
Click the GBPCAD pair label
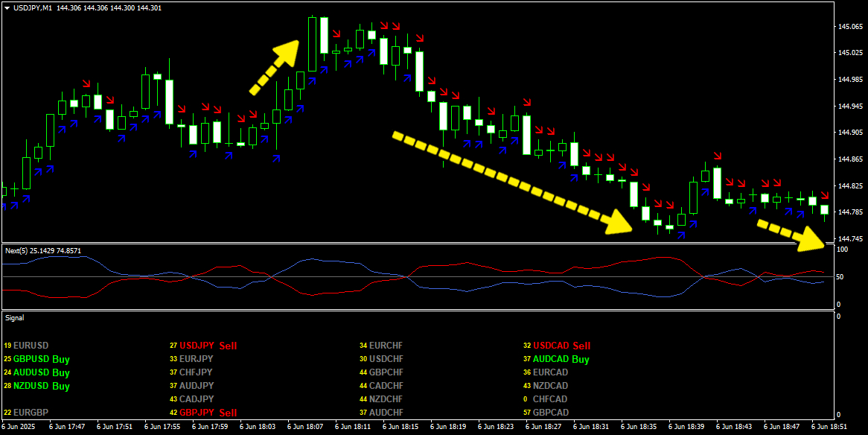(x=550, y=413)
